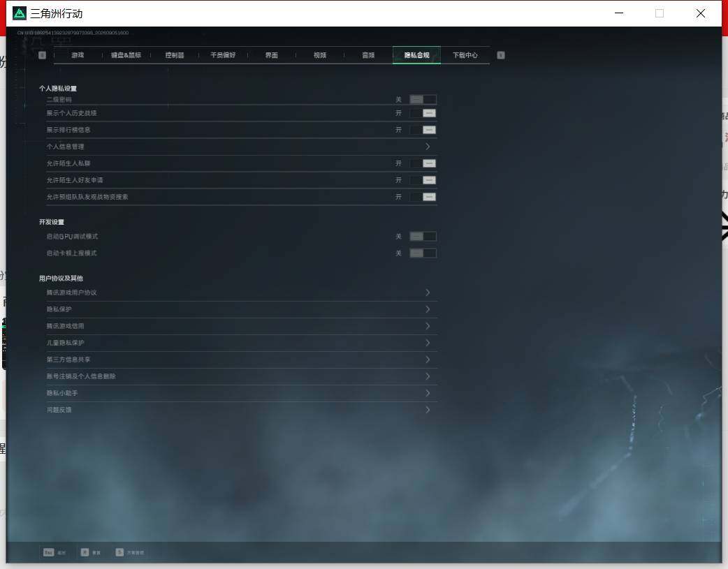Click the 三角洲行动 window title text
This screenshot has height=569, width=728.
tap(57, 14)
